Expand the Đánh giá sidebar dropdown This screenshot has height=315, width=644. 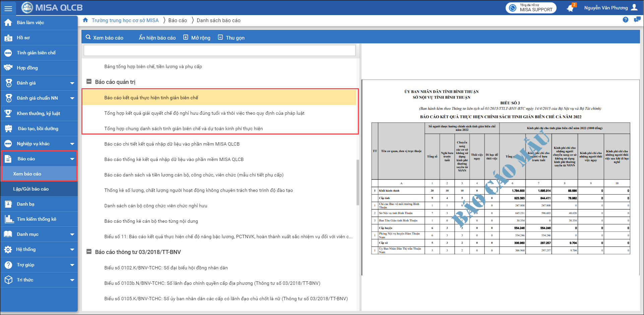click(72, 83)
